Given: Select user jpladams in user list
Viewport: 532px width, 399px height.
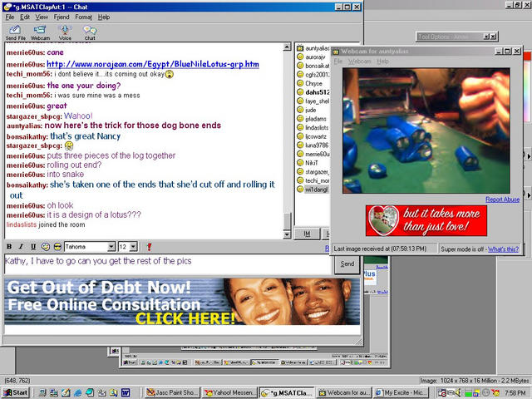Looking at the screenshot, I should pos(312,119).
